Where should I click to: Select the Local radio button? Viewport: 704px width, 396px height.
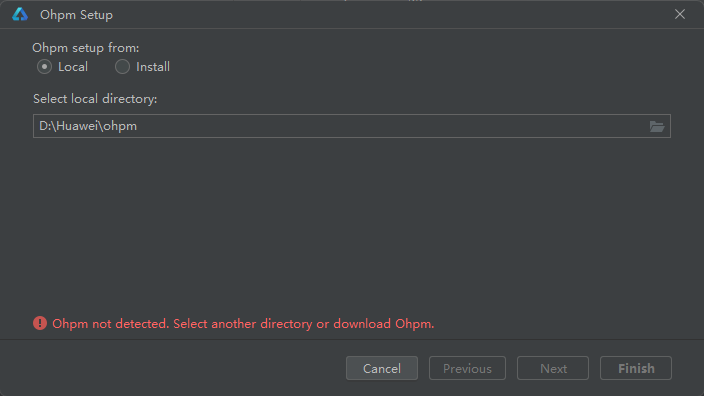click(x=44, y=67)
